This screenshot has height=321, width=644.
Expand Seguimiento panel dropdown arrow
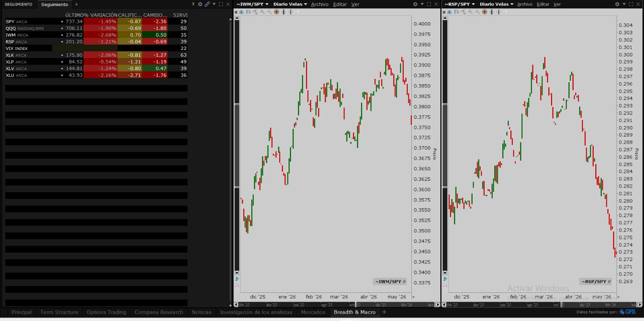[214, 4]
